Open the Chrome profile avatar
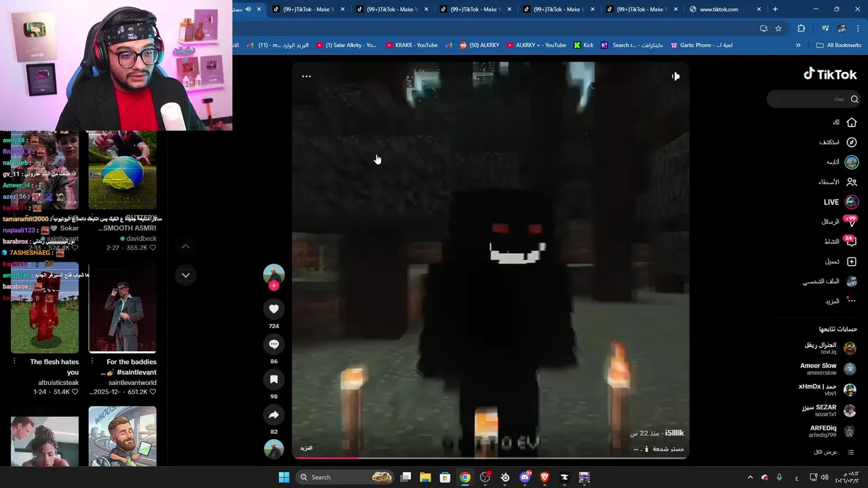The width and height of the screenshot is (868, 488). (842, 28)
